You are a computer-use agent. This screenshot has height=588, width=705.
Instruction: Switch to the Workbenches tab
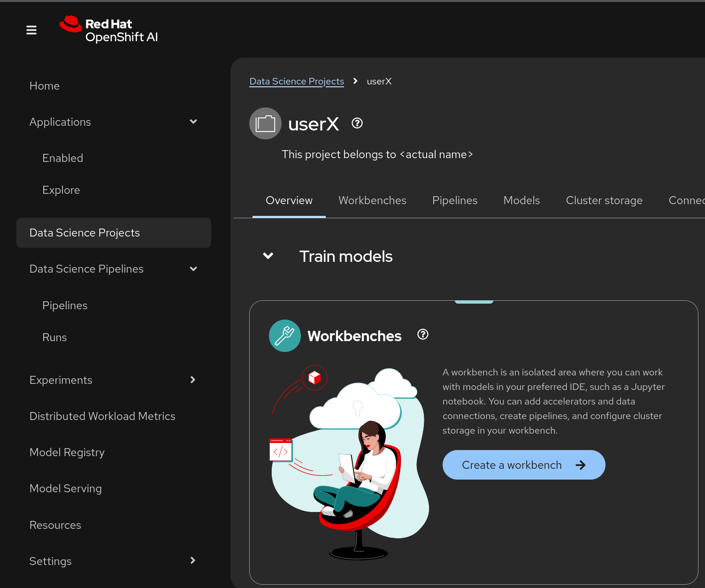372,200
